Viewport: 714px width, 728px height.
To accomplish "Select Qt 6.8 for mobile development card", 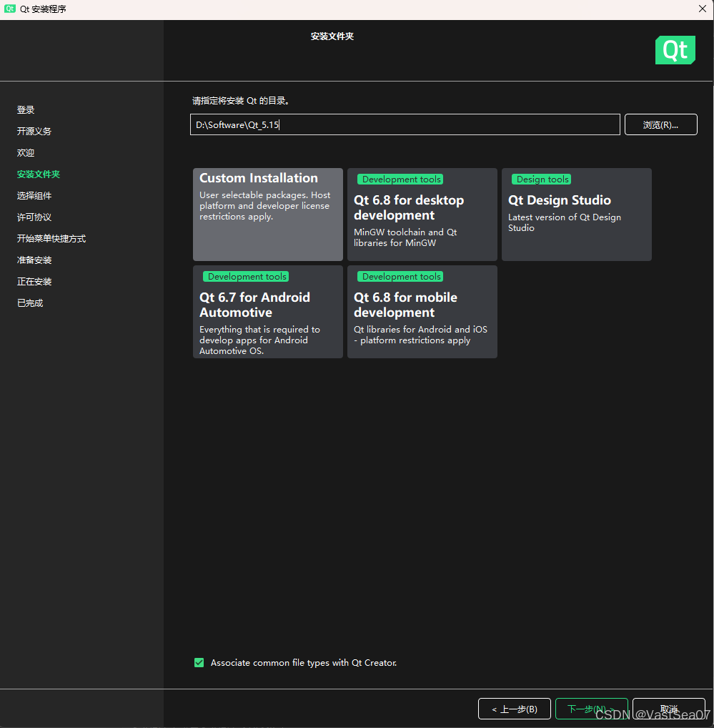I will tap(422, 312).
